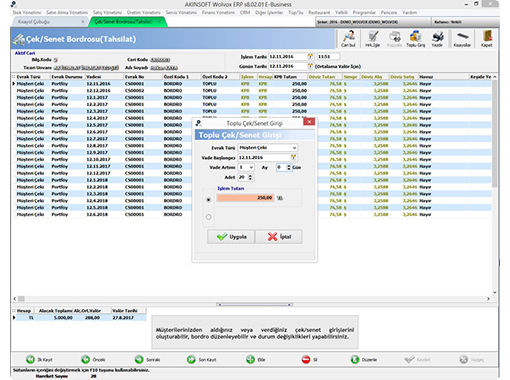The width and height of the screenshot is (510, 380).
Task: Open Toplu Giriş from the toolbar
Action: tap(416, 39)
